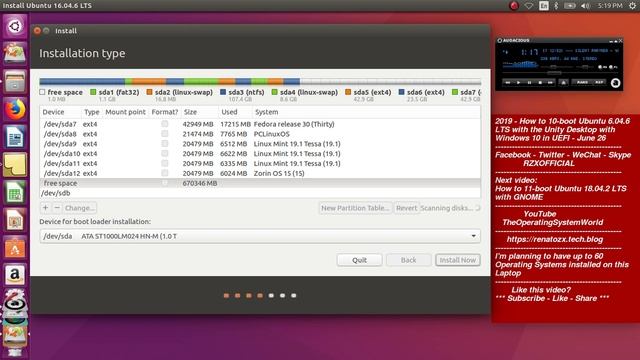Toggle the Format checkbox for /dev/sda10
The image size is (640, 360).
coord(164,153)
